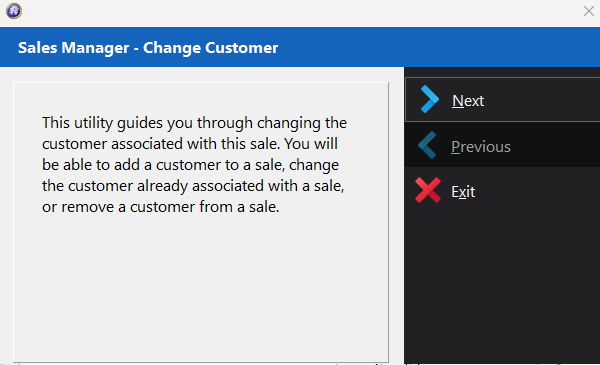Close the Change Customer window
Image resolution: width=600 pixels, height=365 pixels.
tap(589, 11)
